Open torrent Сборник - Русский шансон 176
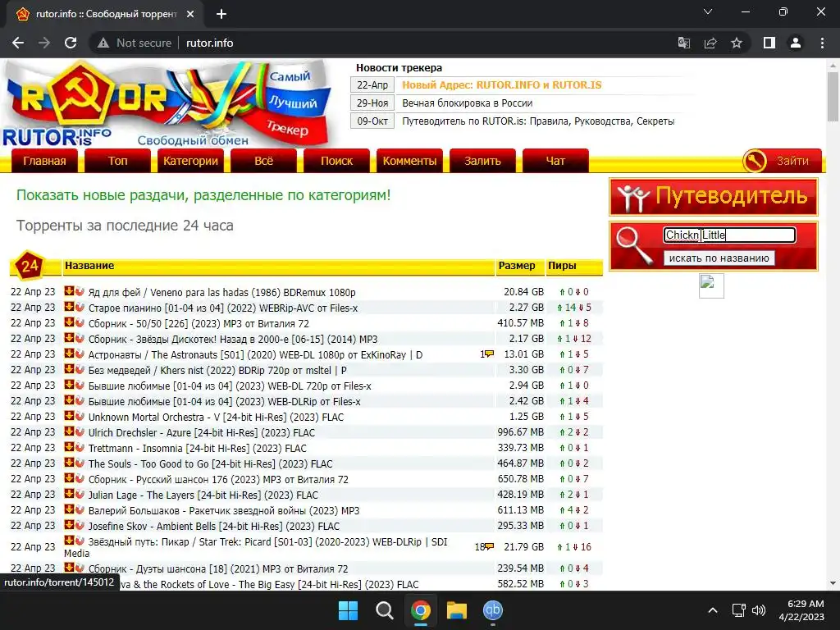 218,479
